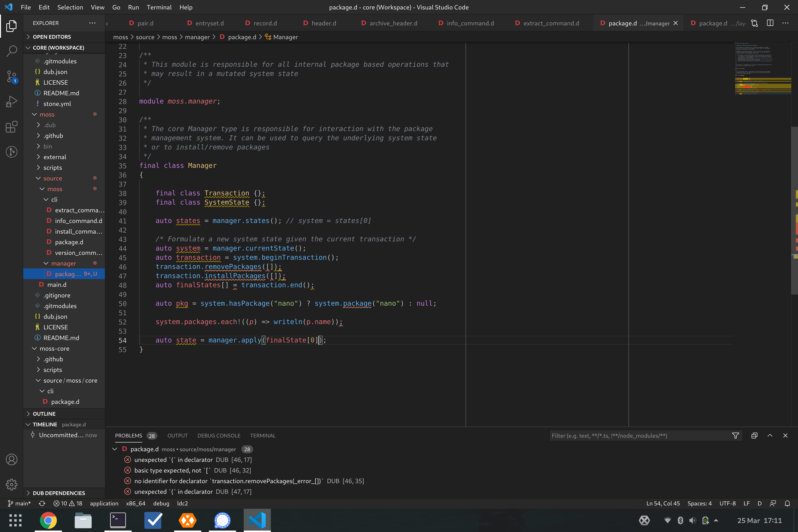Click the UTF-8 encoding selector
The height and width of the screenshot is (532, 798).
[x=727, y=503]
